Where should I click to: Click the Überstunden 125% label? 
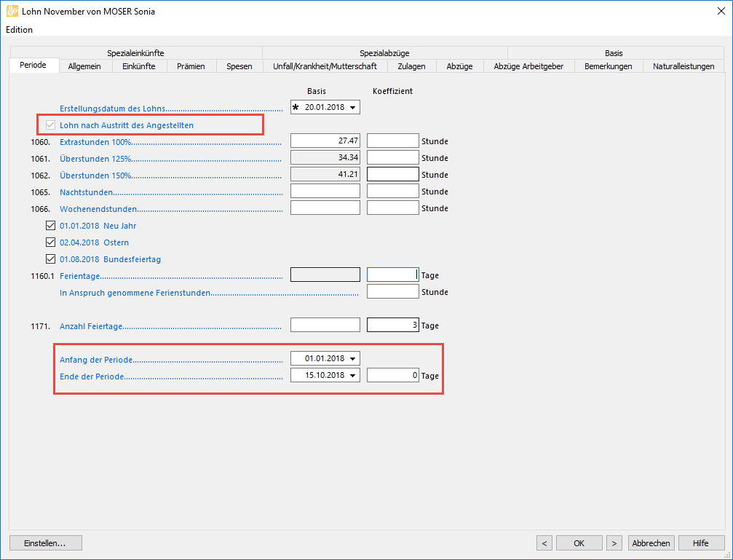[x=95, y=159]
